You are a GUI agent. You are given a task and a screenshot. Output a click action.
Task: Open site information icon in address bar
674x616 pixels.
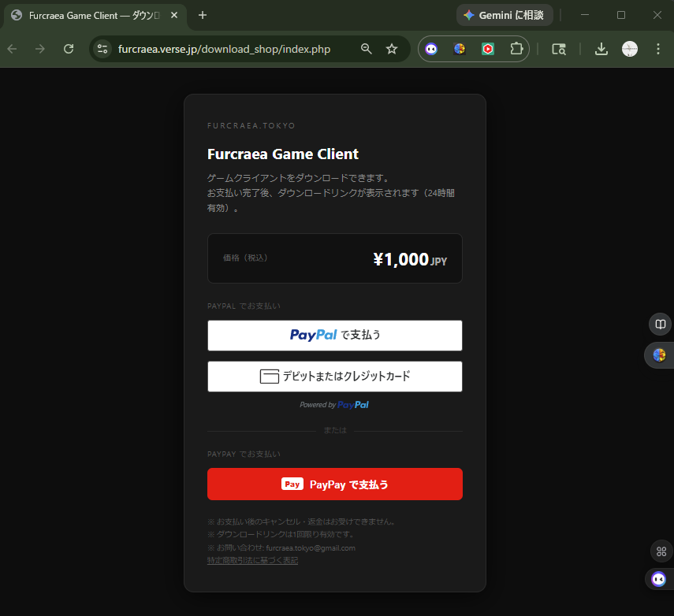pyautogui.click(x=102, y=49)
